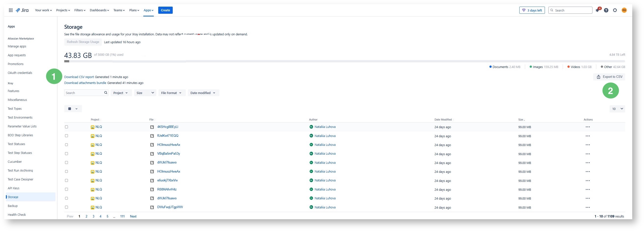Open the Dashboards menu
The image size is (644, 231).
(x=99, y=10)
